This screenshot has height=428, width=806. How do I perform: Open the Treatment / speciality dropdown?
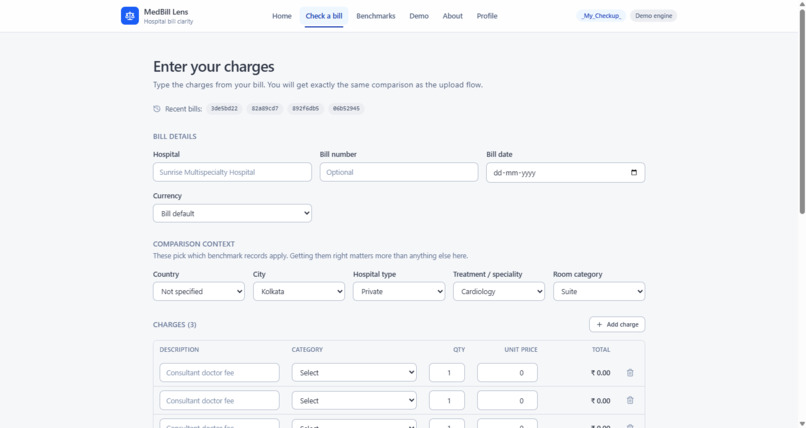pos(499,291)
